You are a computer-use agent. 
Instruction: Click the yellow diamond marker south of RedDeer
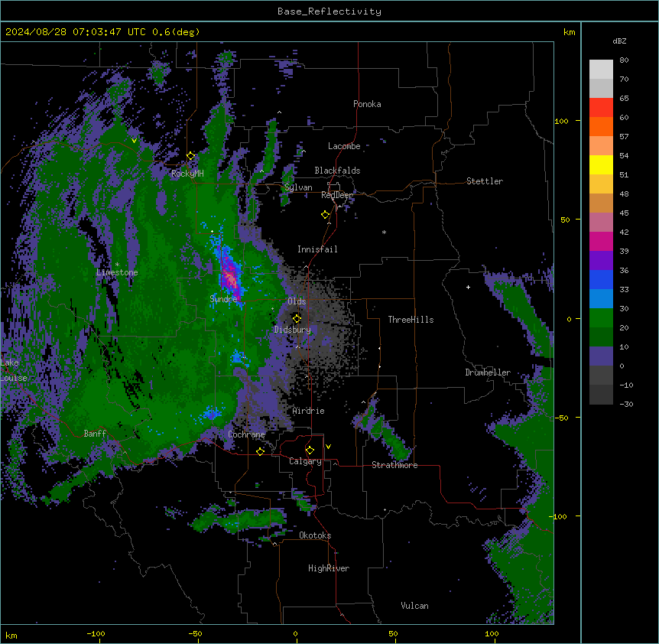click(326, 215)
